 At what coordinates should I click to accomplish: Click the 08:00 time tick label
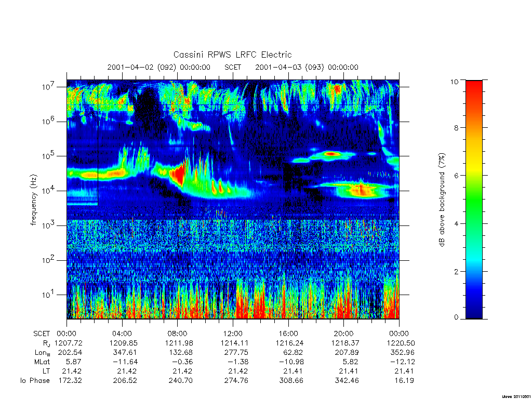pos(178,334)
